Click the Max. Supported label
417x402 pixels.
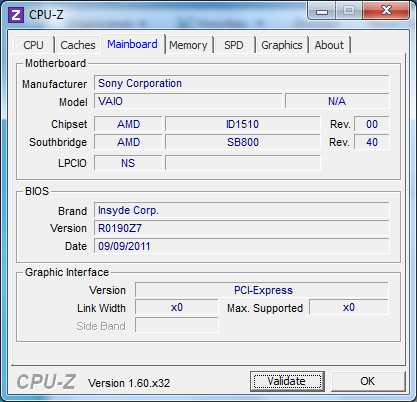tap(265, 308)
